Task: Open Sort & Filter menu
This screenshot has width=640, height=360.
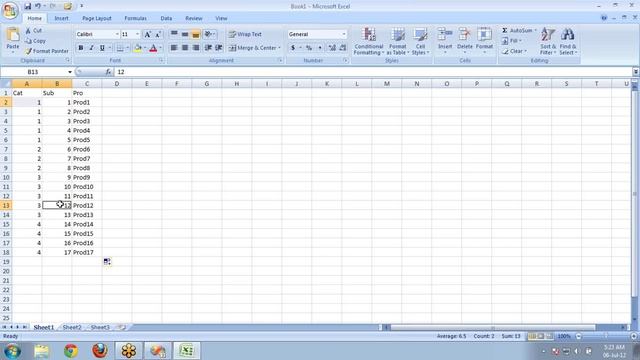Action: pyautogui.click(x=548, y=41)
